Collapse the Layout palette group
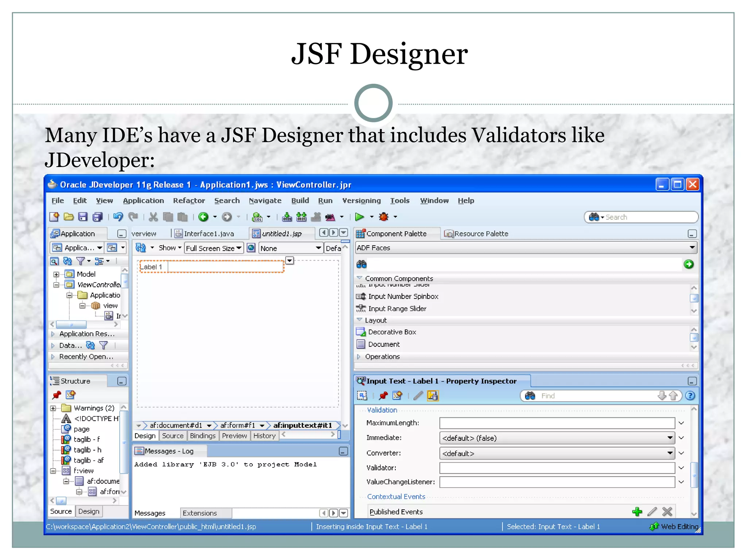The image size is (747, 560). 359,320
